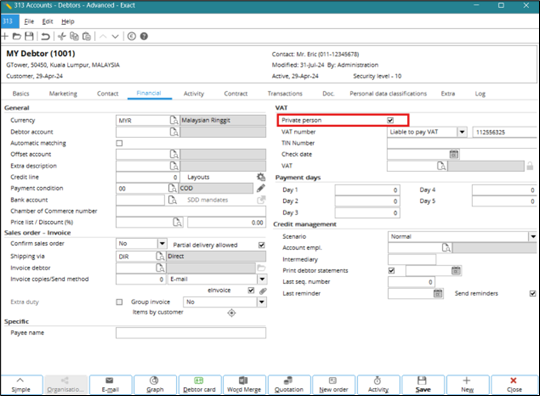This screenshot has width=540, height=396.
Task: Toggle Partial delivery allowed checkbox
Action: click(x=261, y=245)
